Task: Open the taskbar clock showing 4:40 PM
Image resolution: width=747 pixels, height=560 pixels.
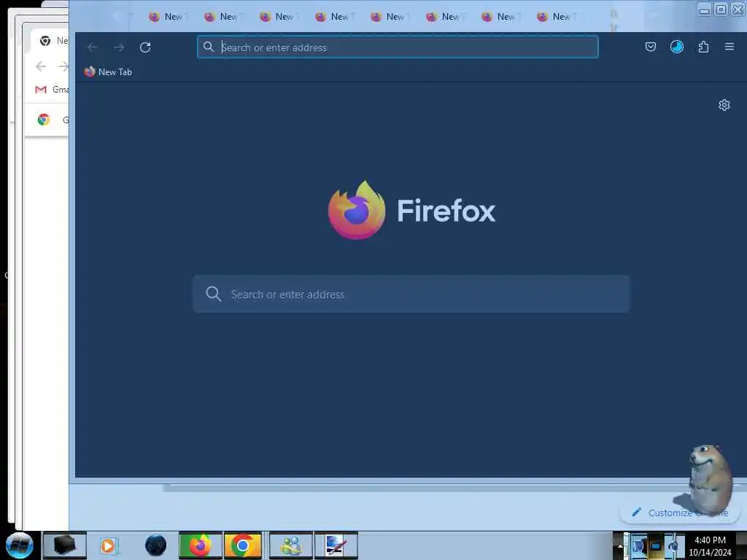Action: [710, 545]
